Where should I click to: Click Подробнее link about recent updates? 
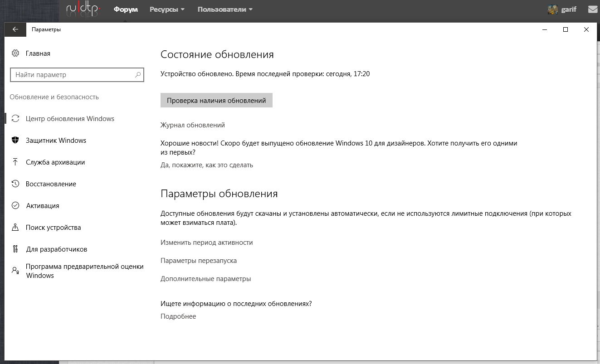coord(178,316)
